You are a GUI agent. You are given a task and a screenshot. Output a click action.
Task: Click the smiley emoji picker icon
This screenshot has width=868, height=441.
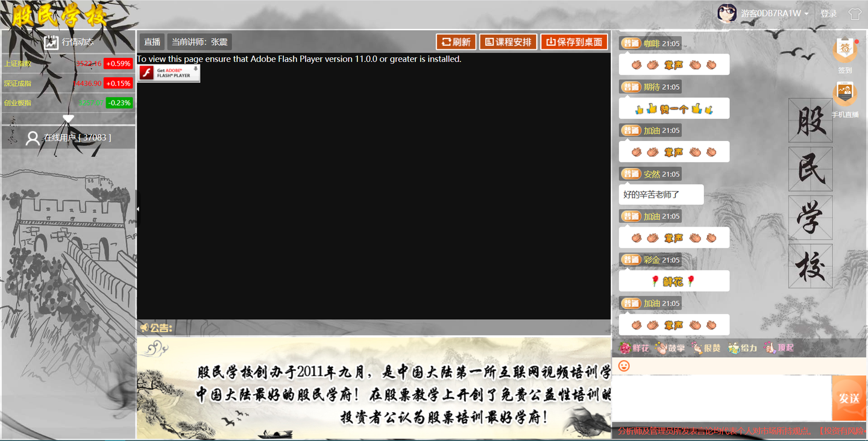[x=624, y=366]
